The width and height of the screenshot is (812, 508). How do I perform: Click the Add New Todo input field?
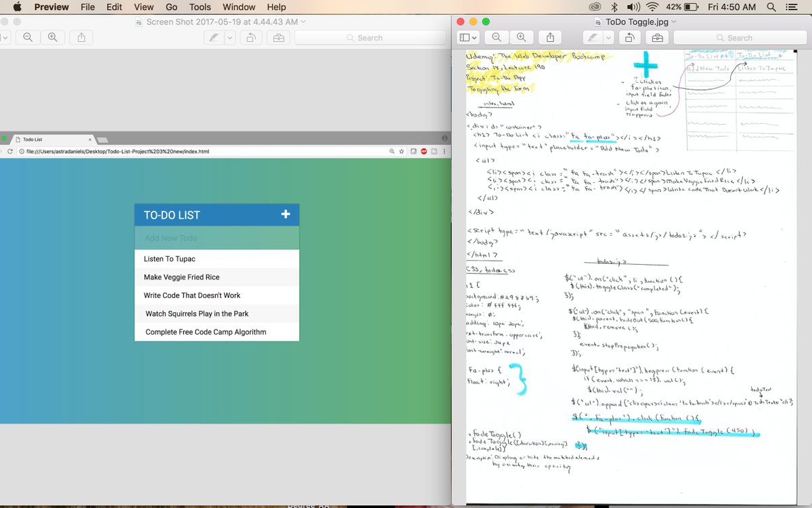point(217,238)
